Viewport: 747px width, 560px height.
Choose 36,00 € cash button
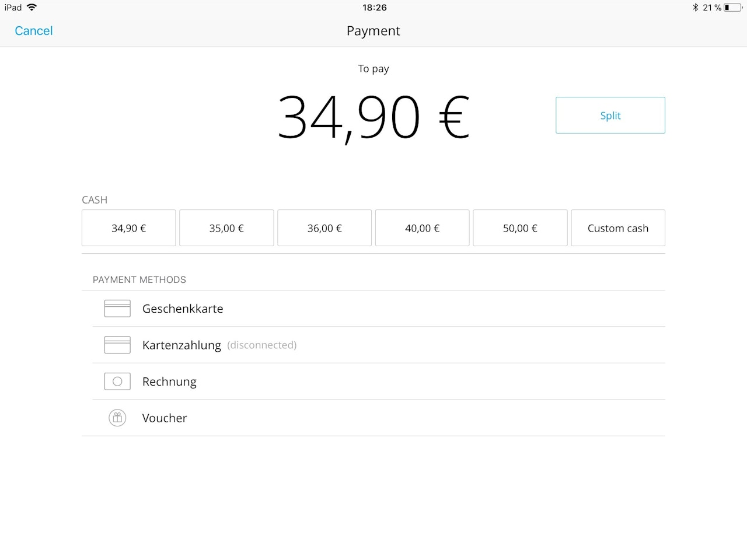[324, 228]
